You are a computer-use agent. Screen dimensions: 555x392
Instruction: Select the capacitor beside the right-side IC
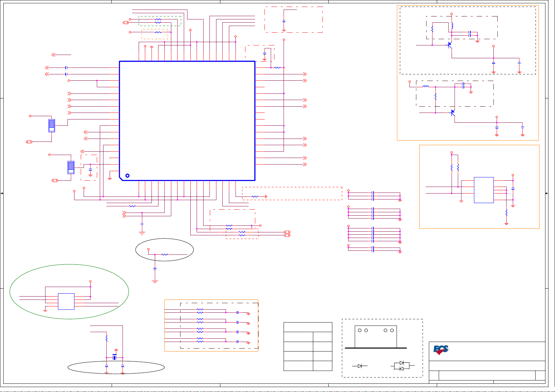coord(513,189)
